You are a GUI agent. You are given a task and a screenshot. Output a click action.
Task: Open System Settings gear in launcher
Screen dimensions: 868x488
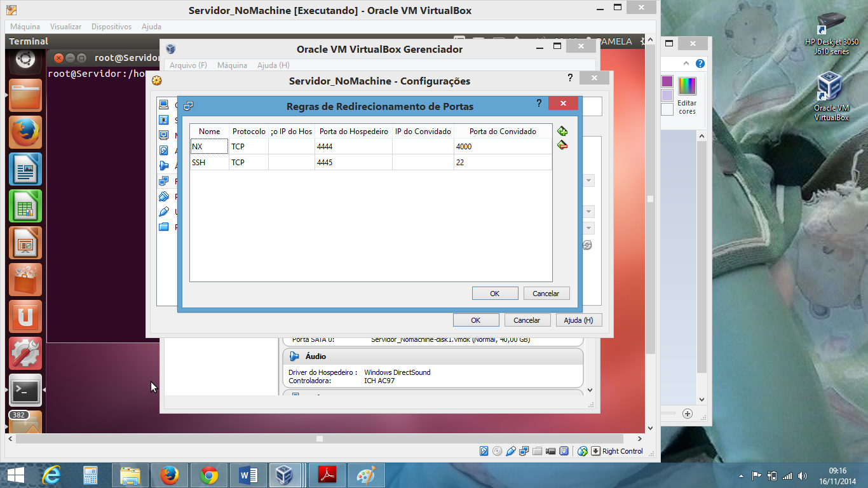25,353
